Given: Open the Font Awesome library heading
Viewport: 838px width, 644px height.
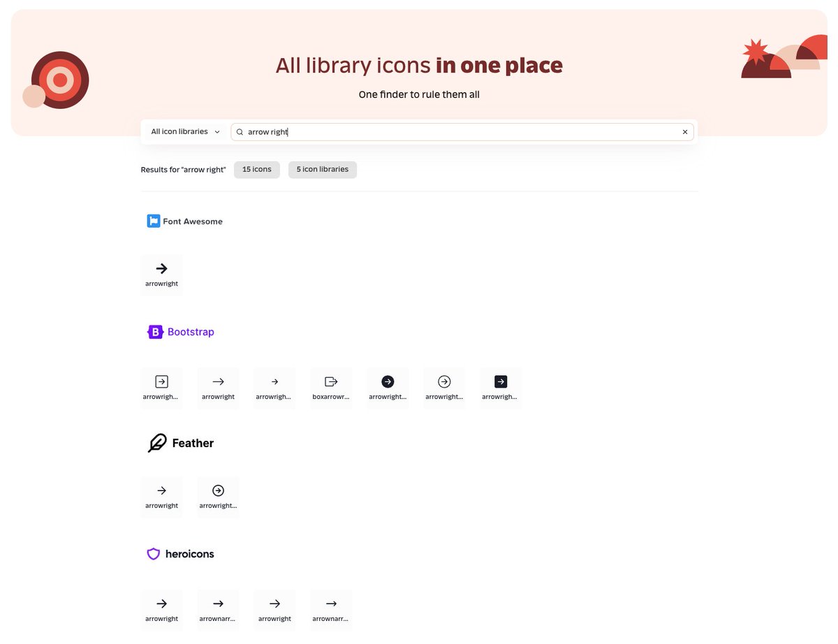Looking at the screenshot, I should (x=185, y=221).
